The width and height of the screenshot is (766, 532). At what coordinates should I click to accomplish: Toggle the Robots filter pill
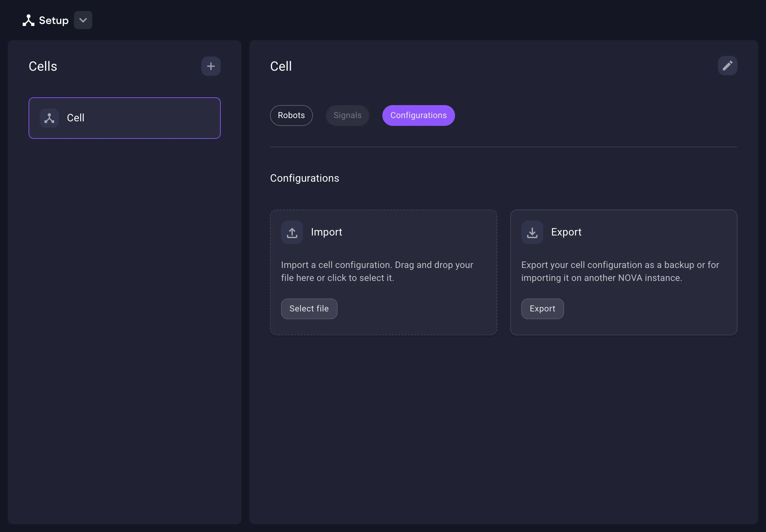click(x=291, y=115)
